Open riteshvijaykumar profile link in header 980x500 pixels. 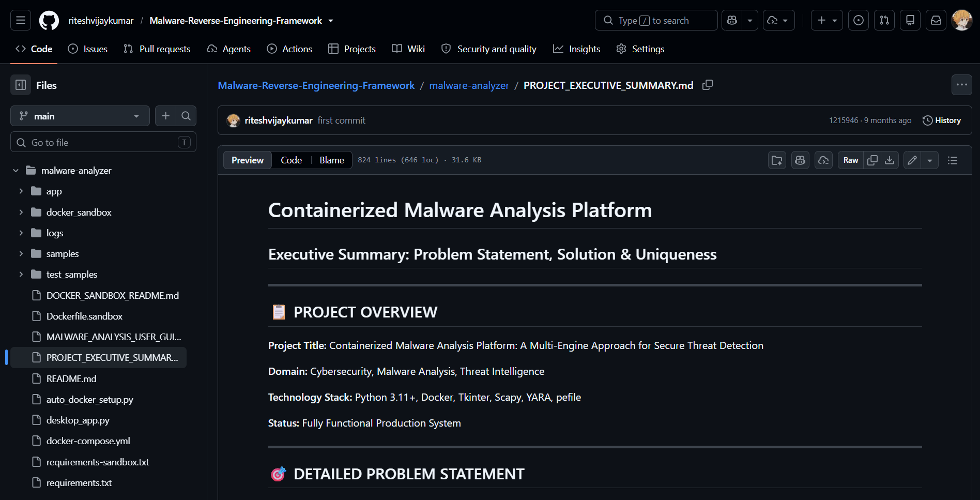click(101, 21)
